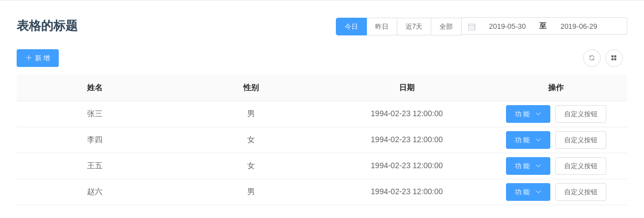This screenshot has height=218, width=644.
Task: Click gender cell 女 in 李四 row
Action: (251, 140)
